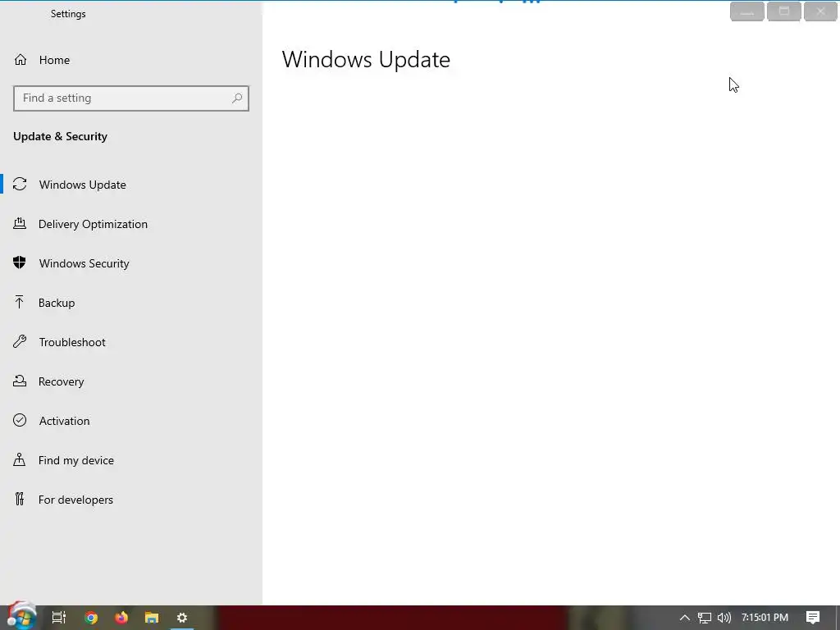Click the Delivery Optimization icon
Screen dimensions: 840x630
[20, 223]
